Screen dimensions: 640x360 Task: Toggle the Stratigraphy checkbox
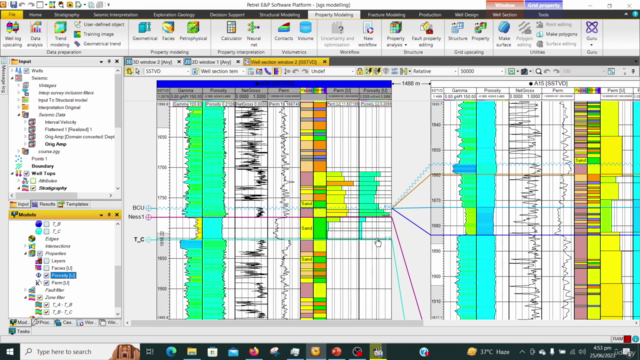33,188
